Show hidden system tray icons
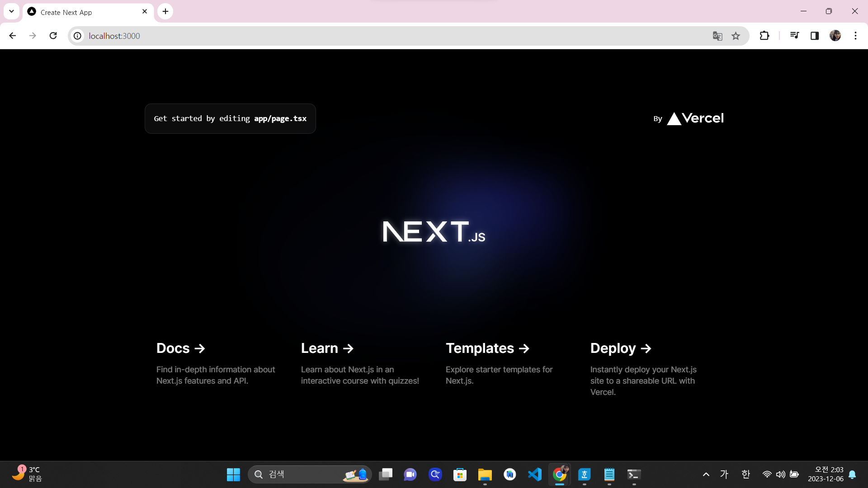This screenshot has height=488, width=868. click(706, 474)
